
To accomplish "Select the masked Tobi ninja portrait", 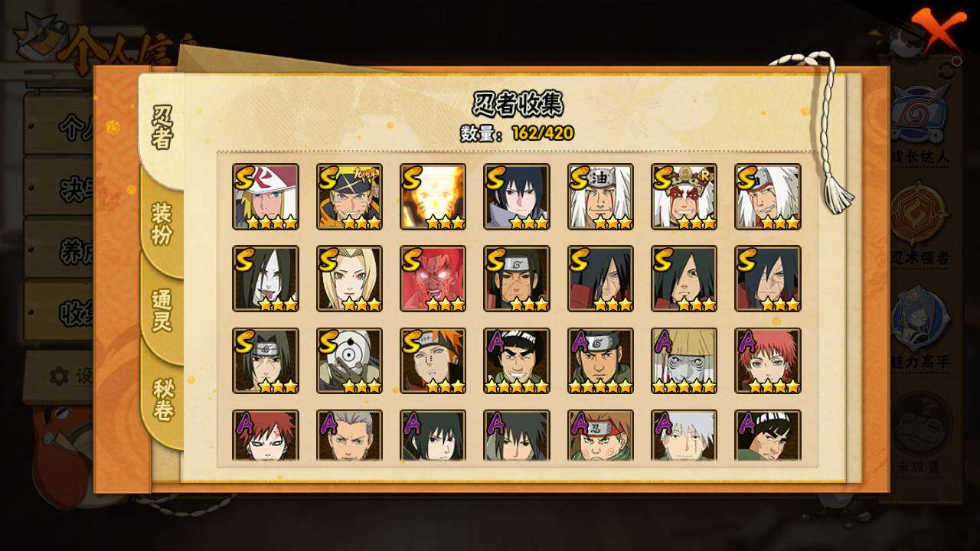I will click(x=349, y=361).
